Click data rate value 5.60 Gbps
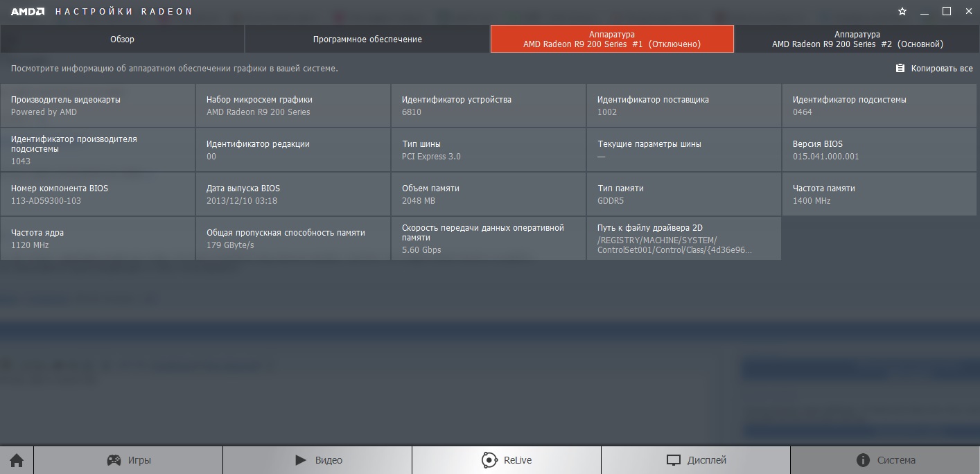The height and width of the screenshot is (474, 980). pos(421,250)
